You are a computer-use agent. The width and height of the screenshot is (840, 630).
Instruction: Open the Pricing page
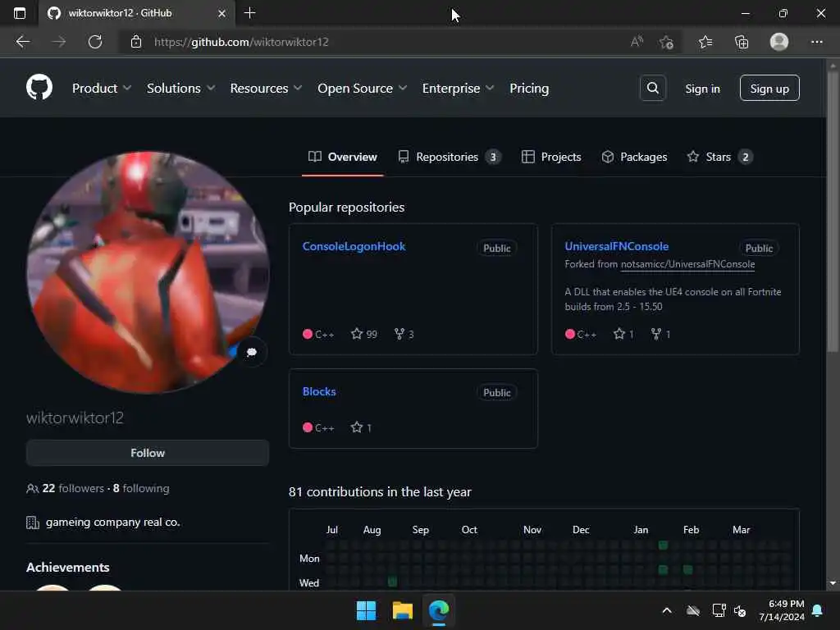coord(529,88)
